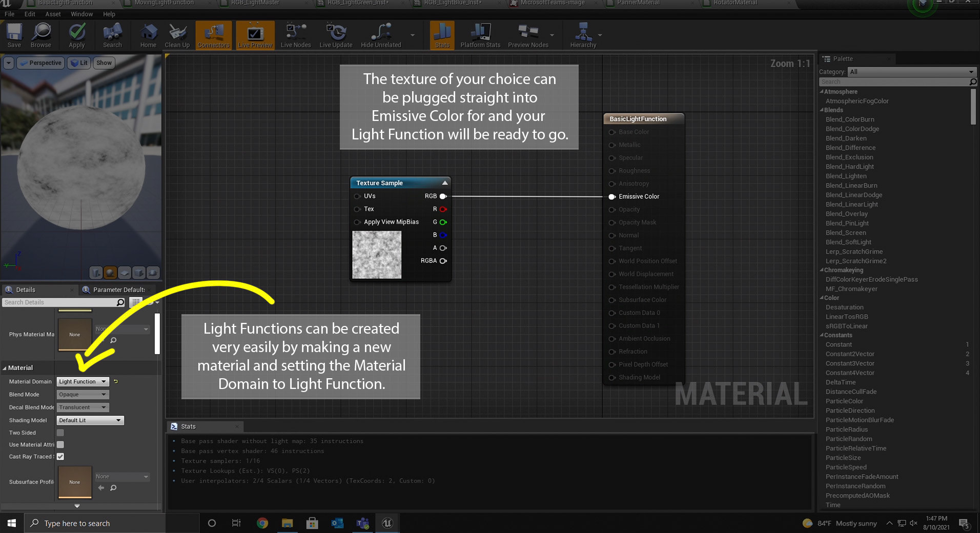Apply material changes
Screen dimensions: 980x533
77,35
